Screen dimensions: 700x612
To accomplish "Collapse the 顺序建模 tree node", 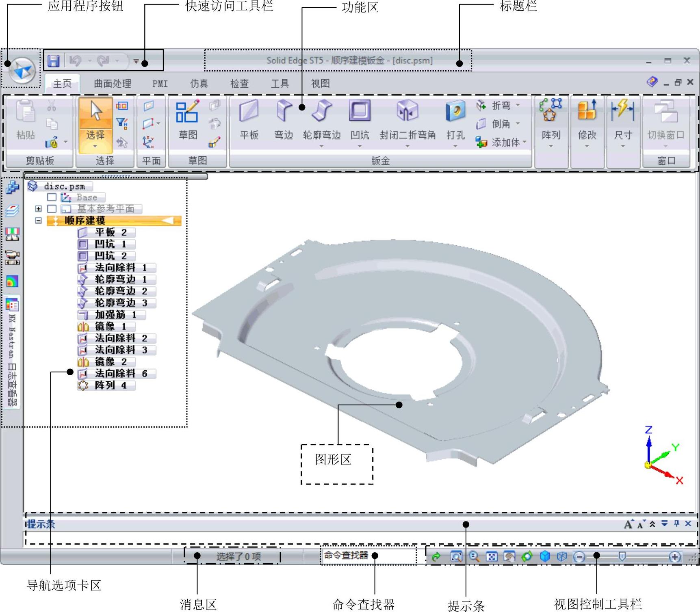I will (x=38, y=221).
